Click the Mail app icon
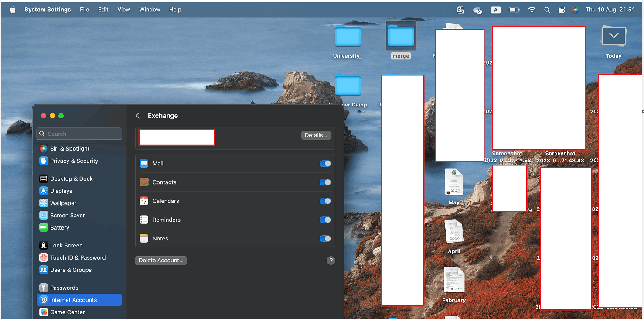The image size is (644, 319). [144, 164]
